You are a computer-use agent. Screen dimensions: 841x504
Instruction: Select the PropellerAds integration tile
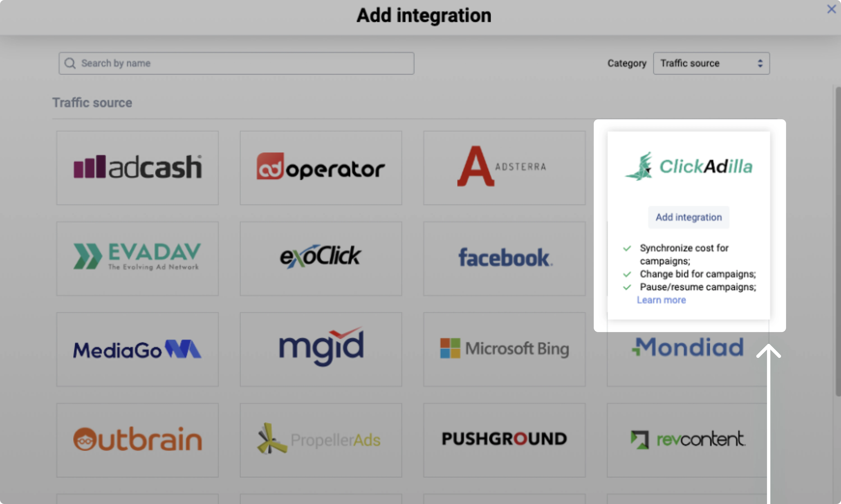(x=321, y=440)
